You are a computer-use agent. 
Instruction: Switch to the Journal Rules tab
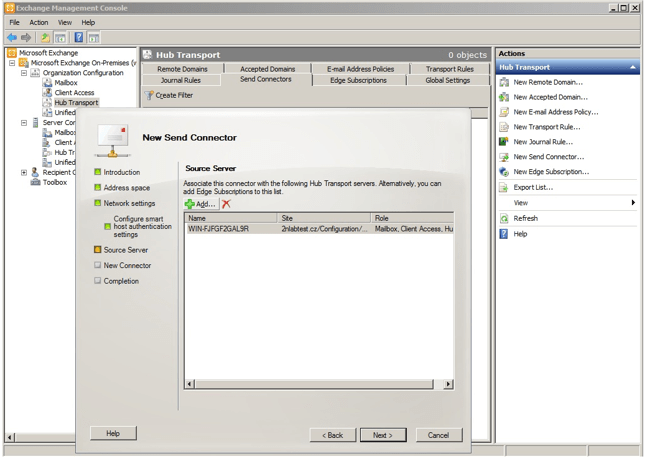point(181,80)
